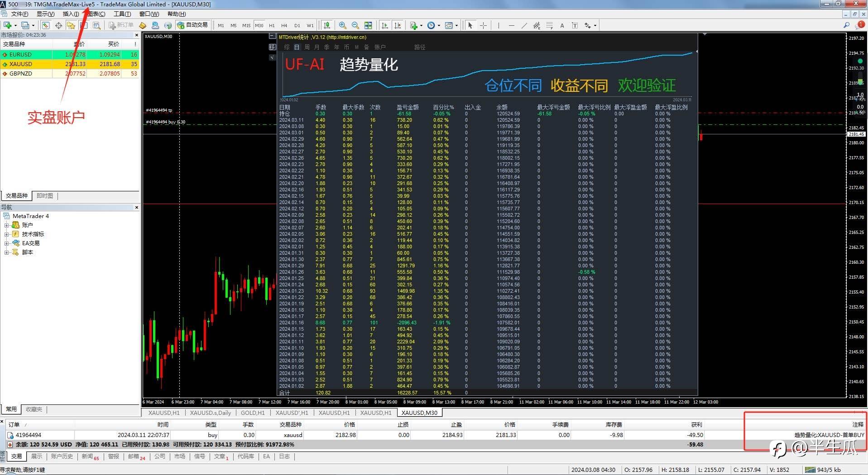Toggle the Navigator star-folder icon
Image resolution: width=868 pixels, height=475 pixels.
71,25
